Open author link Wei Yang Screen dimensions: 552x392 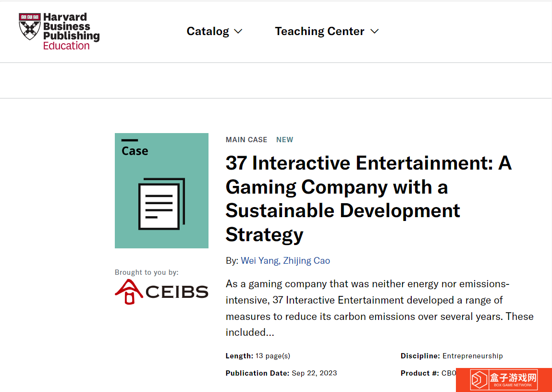pyautogui.click(x=259, y=261)
